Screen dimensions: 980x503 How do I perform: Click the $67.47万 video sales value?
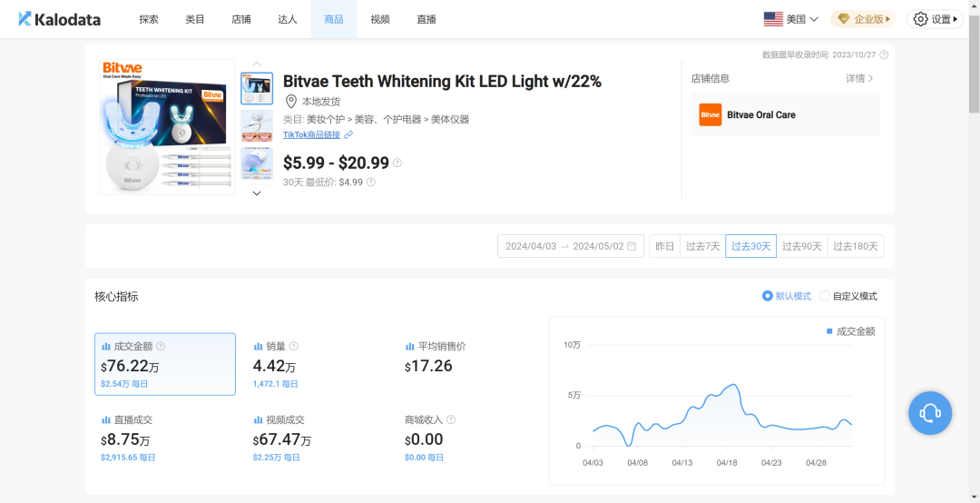point(282,439)
